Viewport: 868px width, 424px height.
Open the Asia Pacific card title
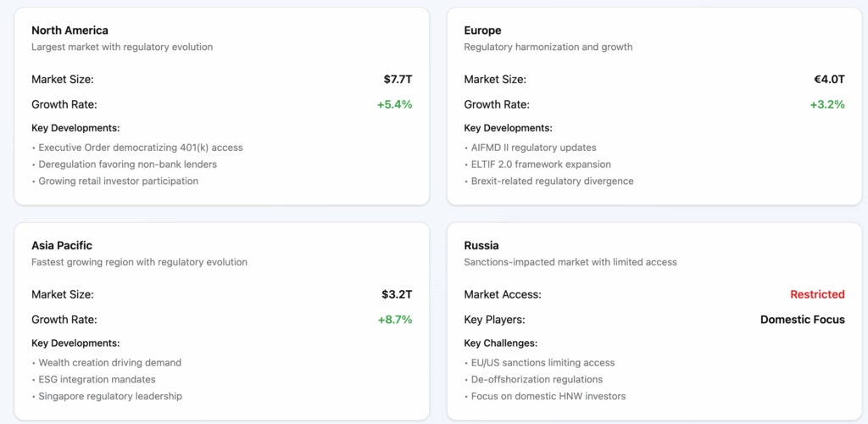[62, 245]
